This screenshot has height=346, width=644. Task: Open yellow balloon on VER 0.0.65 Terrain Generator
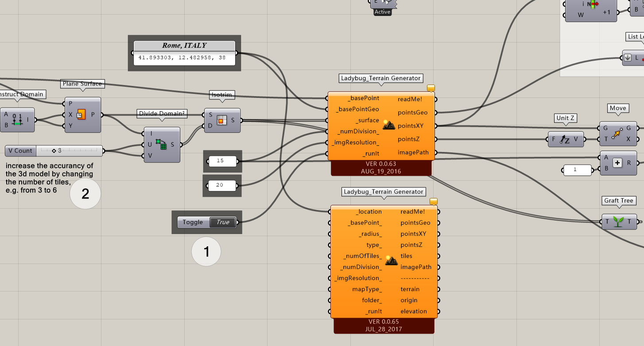tap(434, 202)
